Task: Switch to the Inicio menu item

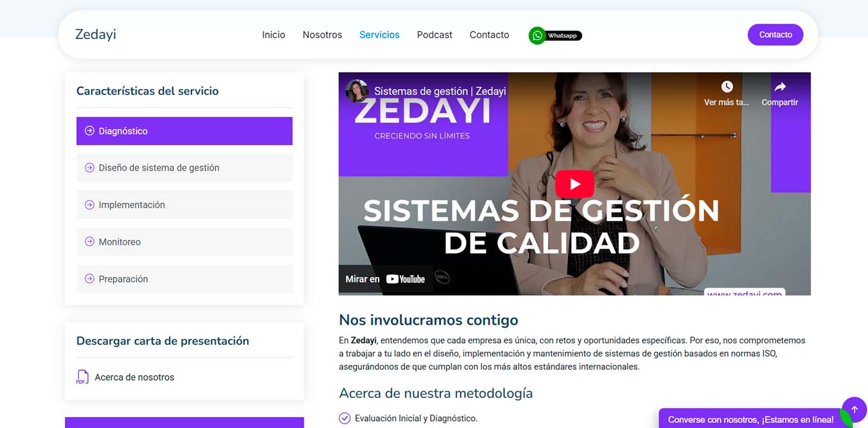Action: (274, 34)
